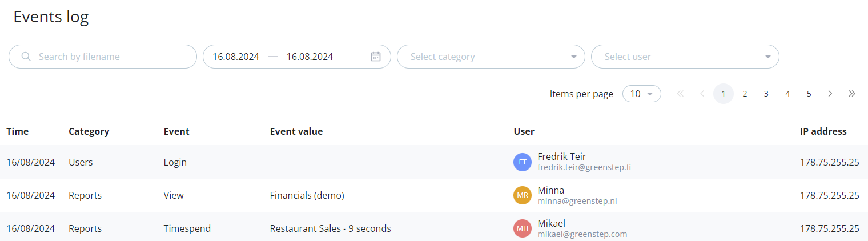Click Minna's MR avatar
Image resolution: width=868 pixels, height=241 pixels.
coord(523,195)
